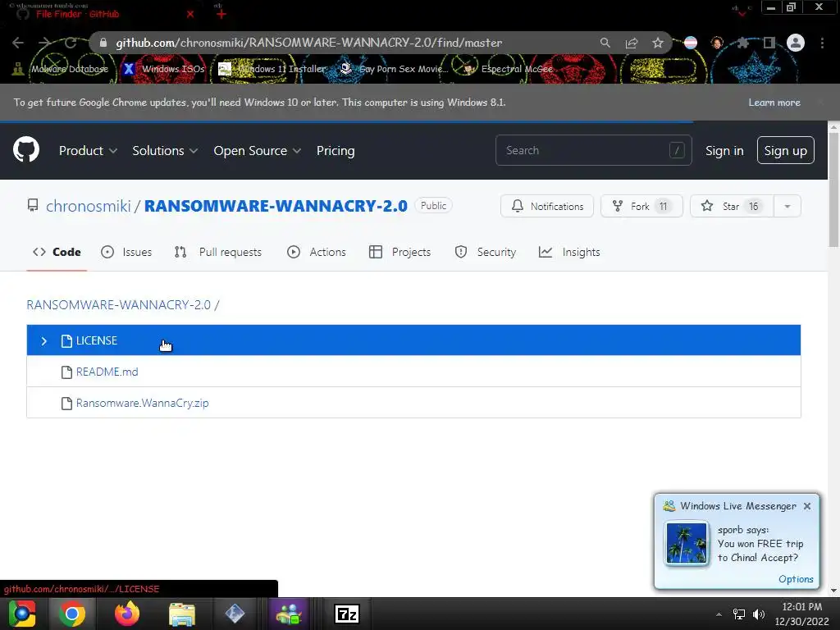Open Options in the Messenger notification
840x630 pixels.
[x=796, y=579]
